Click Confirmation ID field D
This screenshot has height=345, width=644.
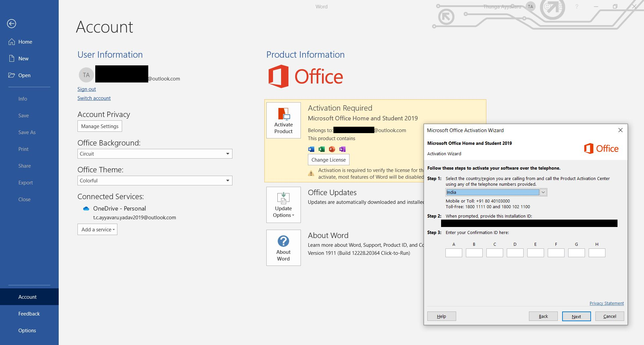tap(515, 253)
